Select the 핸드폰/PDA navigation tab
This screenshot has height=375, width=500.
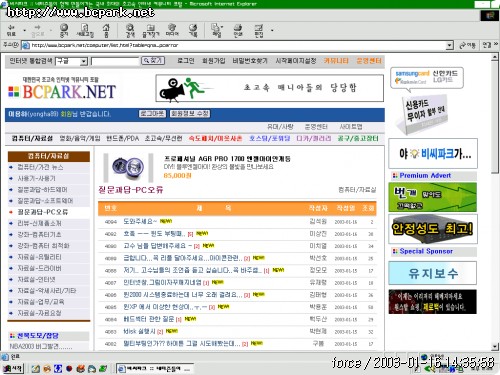pos(122,138)
